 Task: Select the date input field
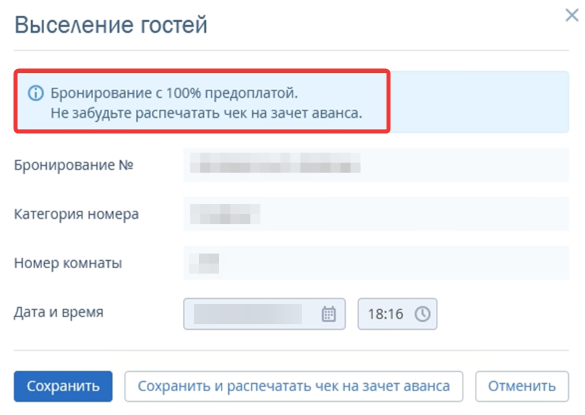pyautogui.click(x=264, y=314)
